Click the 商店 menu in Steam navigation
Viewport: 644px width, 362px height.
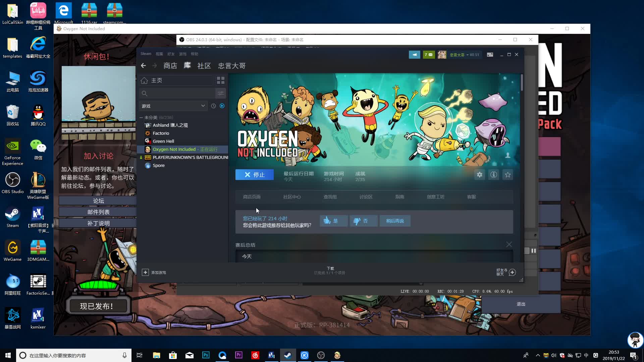[169, 65]
